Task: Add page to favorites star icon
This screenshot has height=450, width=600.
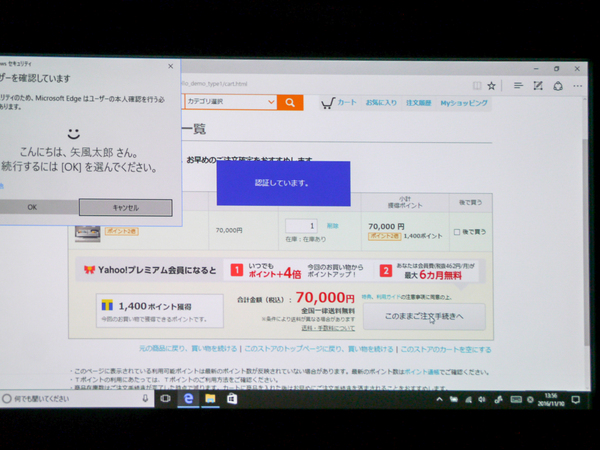Action: point(491,86)
